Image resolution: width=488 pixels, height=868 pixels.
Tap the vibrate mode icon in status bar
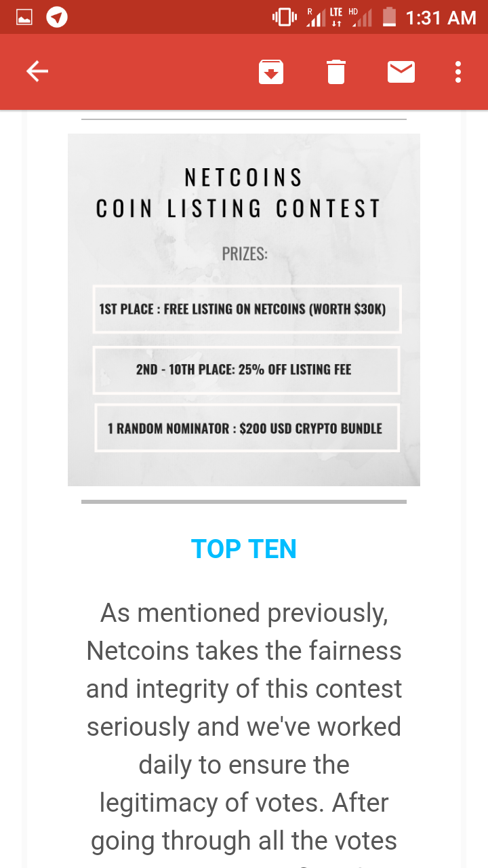[285, 18]
